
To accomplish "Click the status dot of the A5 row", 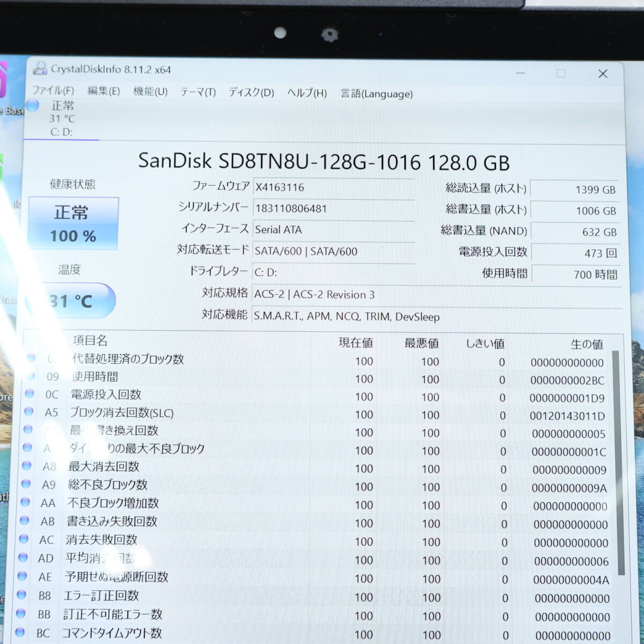I will pyautogui.click(x=28, y=411).
